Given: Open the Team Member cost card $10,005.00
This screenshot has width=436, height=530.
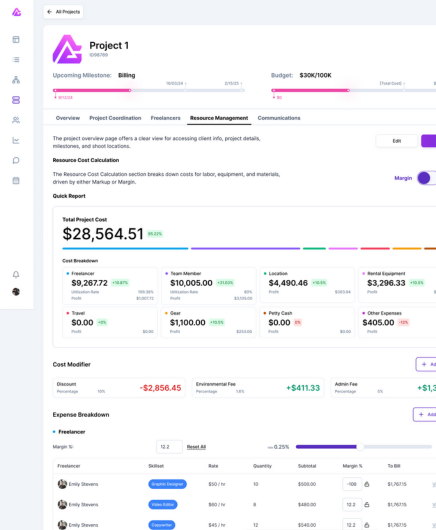Looking at the screenshot, I should [x=209, y=286].
